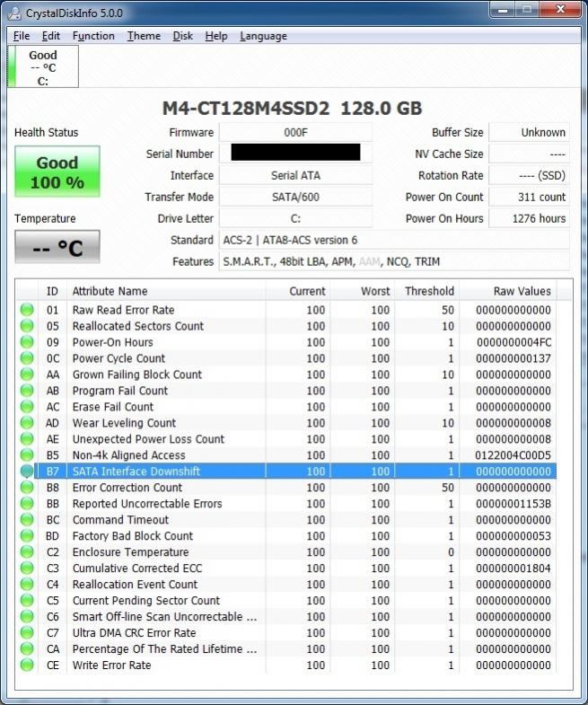Click the Power On Hours field 1276 hours
This screenshot has width=588, height=705.
coord(529,218)
